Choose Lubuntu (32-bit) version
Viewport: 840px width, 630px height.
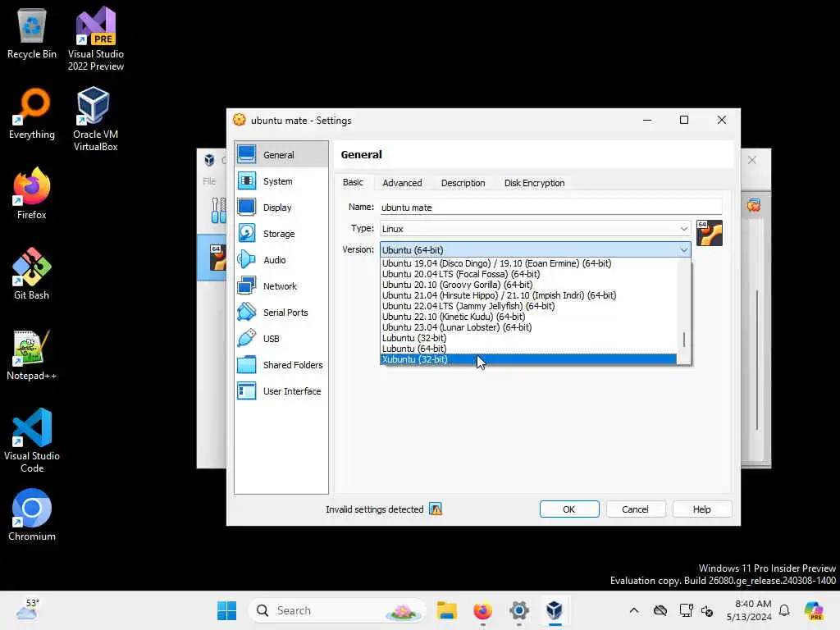528,338
